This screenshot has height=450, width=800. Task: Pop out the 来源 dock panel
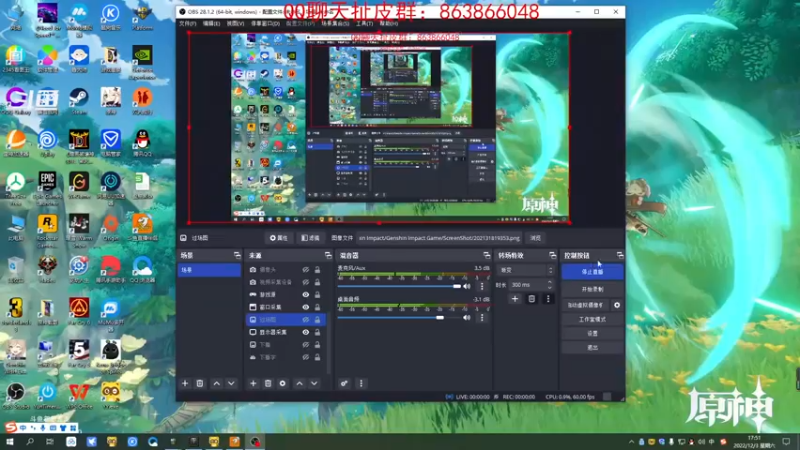[328, 255]
